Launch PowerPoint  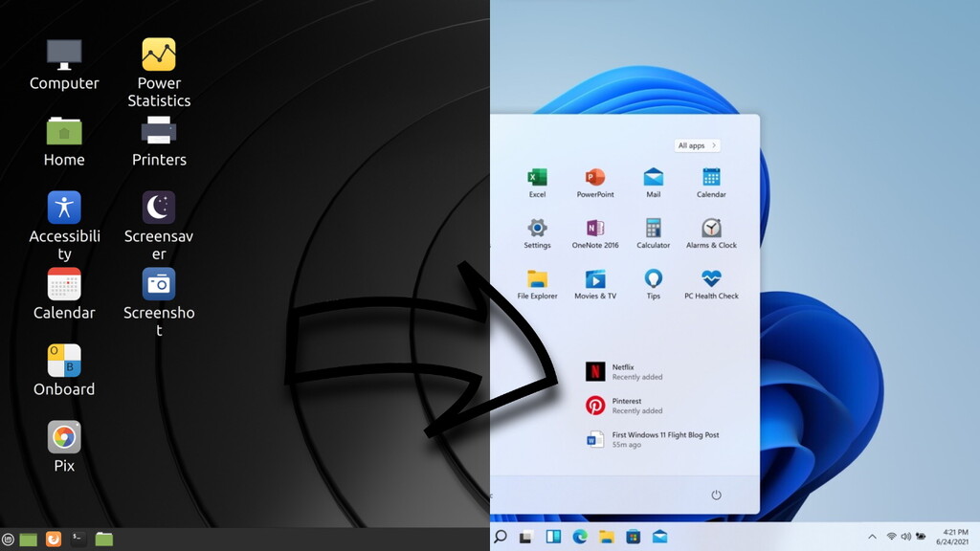click(x=595, y=182)
